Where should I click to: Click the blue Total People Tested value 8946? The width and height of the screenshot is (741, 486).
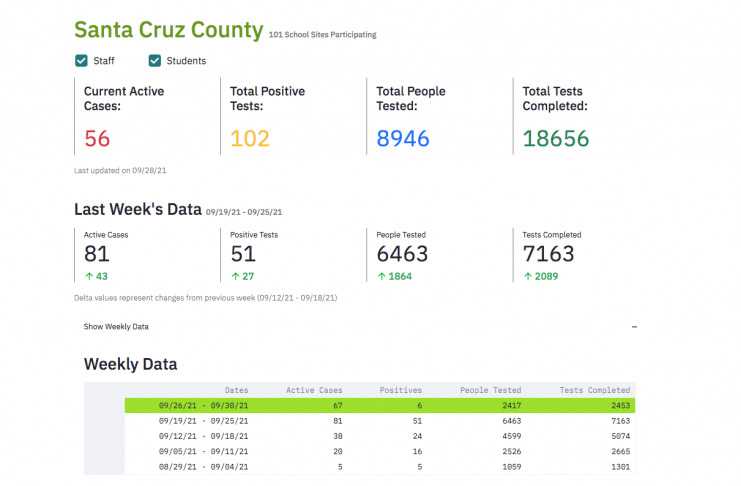click(x=403, y=139)
